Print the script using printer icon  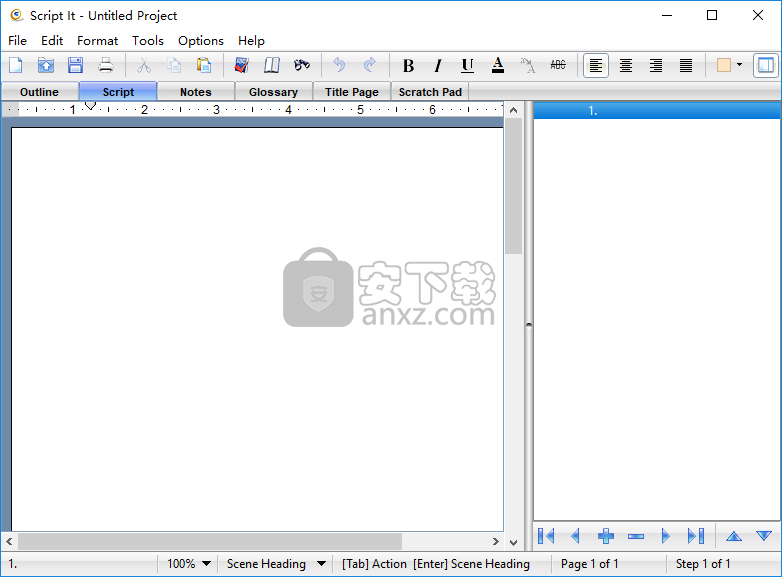coord(106,65)
